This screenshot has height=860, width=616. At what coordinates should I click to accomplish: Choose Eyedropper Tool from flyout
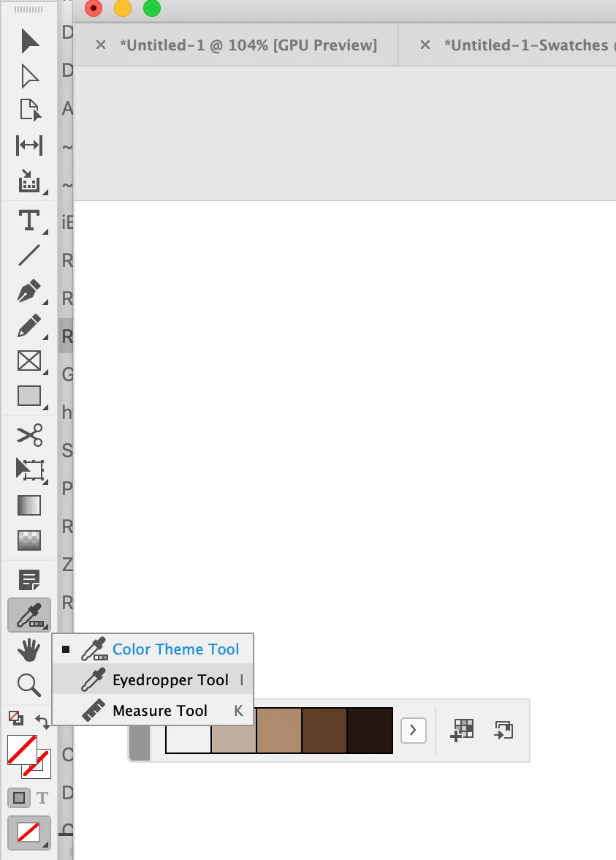153,680
